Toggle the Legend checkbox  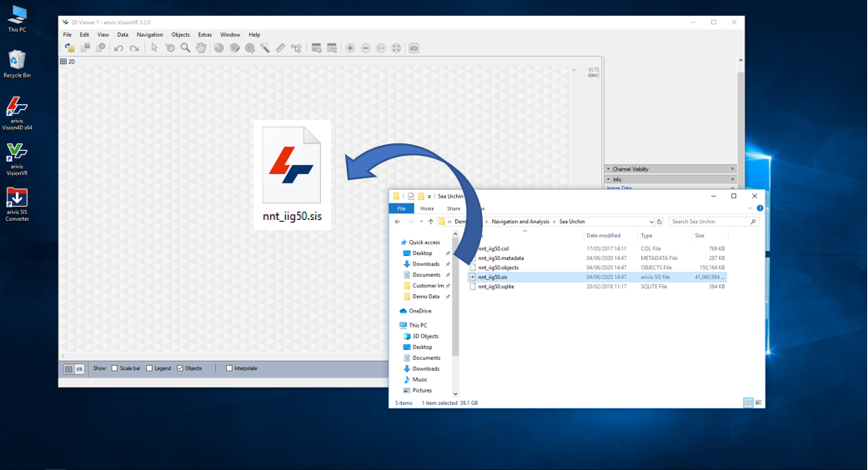[149, 368]
